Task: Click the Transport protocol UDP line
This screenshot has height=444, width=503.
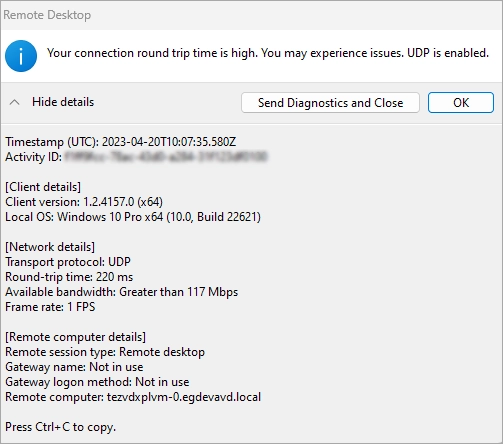Action: (x=68, y=262)
